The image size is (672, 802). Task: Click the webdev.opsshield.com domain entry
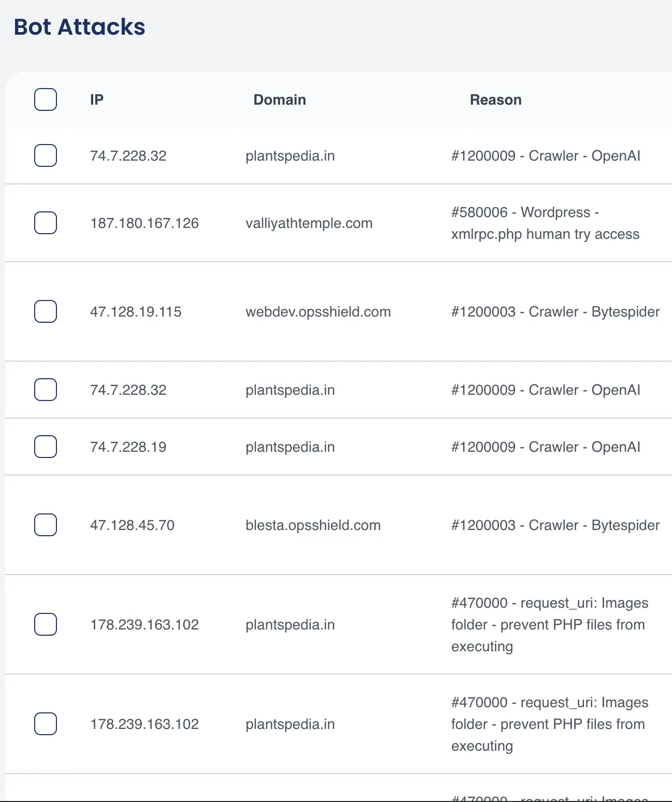pyautogui.click(x=318, y=311)
